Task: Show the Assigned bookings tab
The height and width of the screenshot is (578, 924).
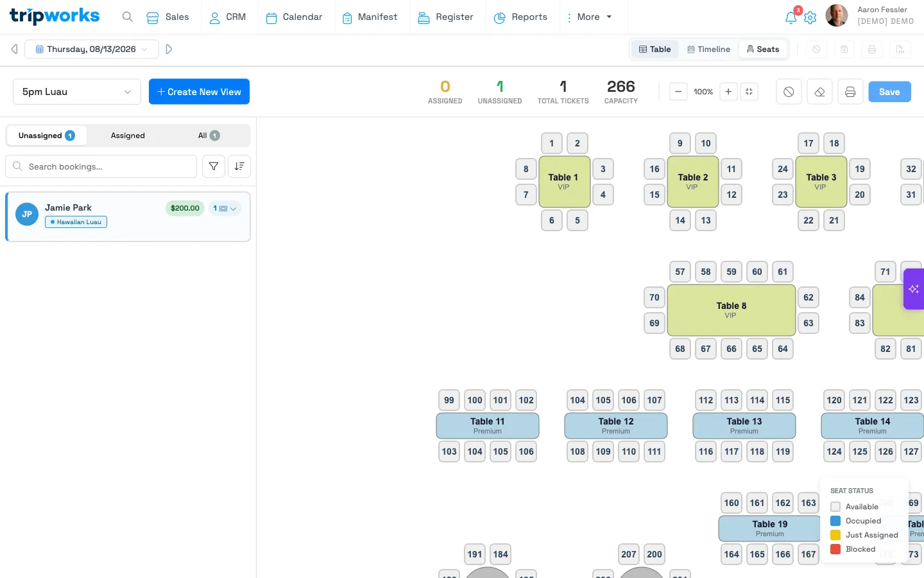Action: coord(128,136)
